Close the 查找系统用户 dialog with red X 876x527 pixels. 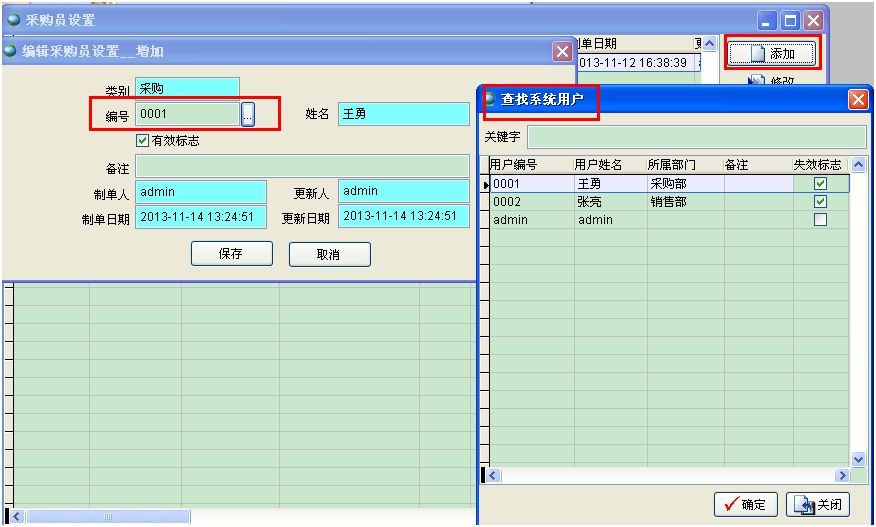pyautogui.click(x=858, y=100)
